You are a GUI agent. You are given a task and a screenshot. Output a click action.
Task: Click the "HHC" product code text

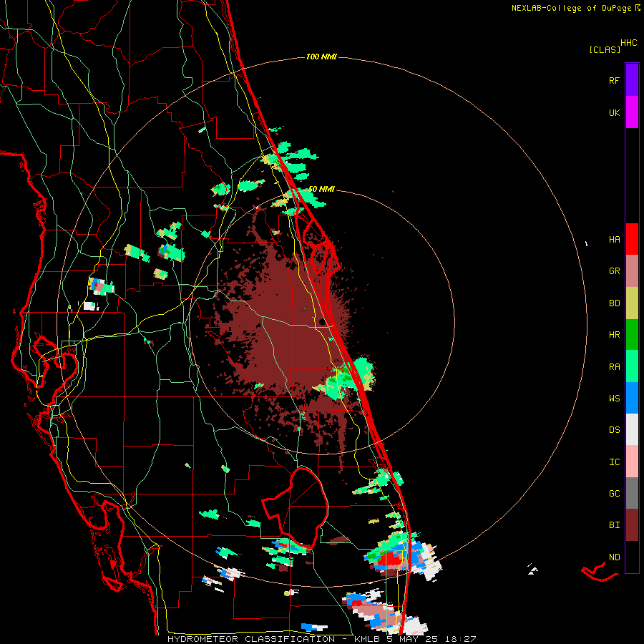pyautogui.click(x=629, y=43)
